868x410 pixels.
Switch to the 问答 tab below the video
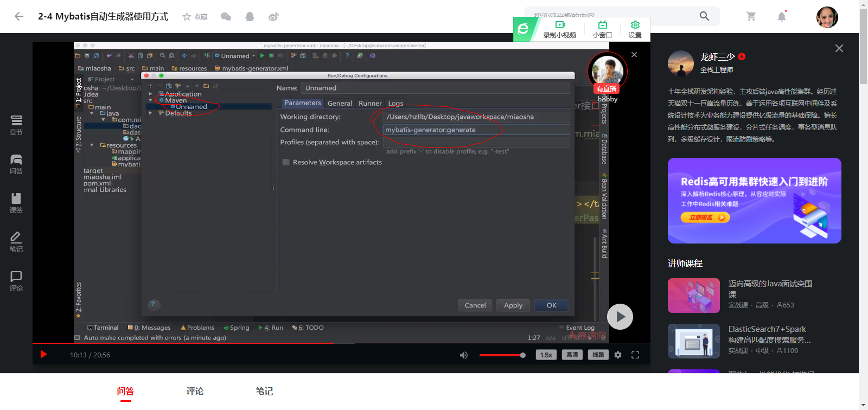point(125,391)
